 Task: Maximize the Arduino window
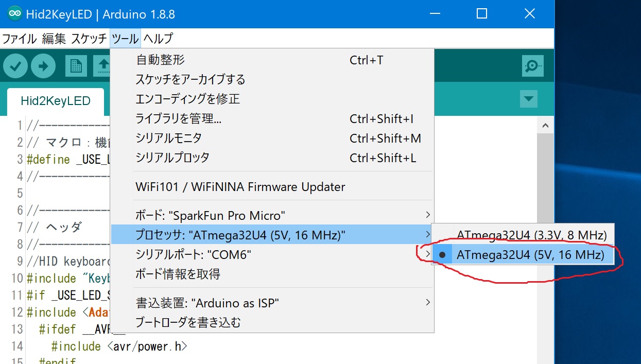click(482, 14)
